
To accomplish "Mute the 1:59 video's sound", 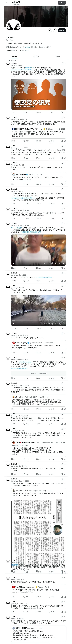I will coord(52,263).
